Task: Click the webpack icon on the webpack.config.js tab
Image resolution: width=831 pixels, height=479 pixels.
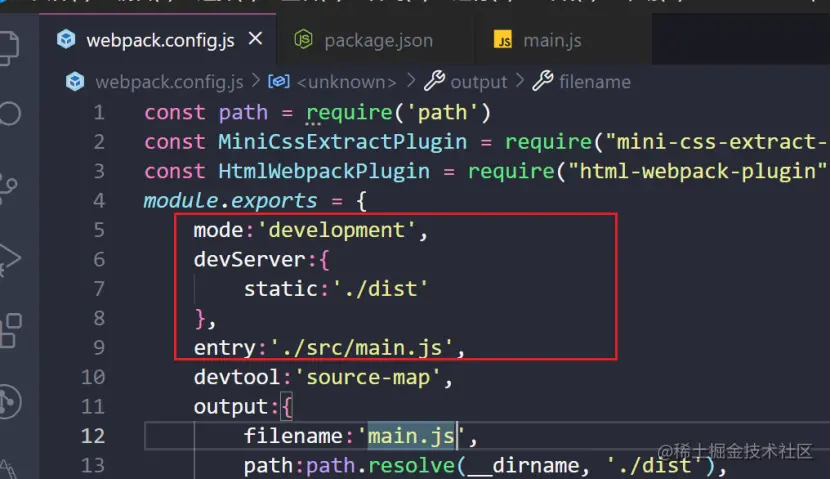Action: coord(66,40)
